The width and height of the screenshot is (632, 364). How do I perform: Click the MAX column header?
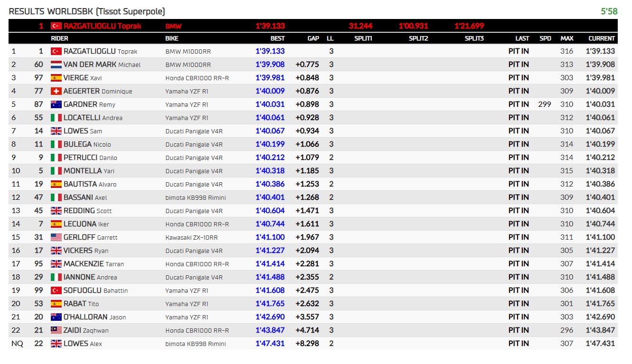click(567, 38)
